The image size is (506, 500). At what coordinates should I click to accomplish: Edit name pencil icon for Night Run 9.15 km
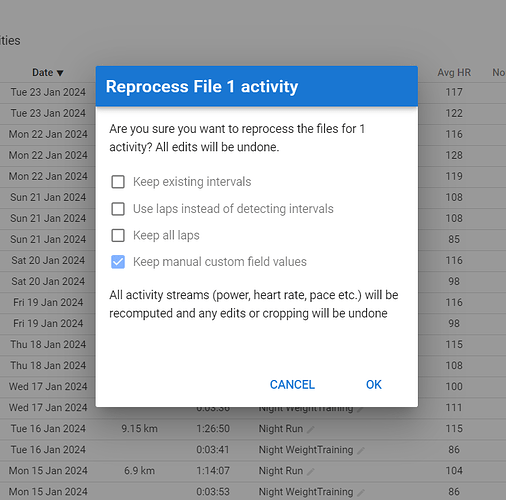click(311, 429)
